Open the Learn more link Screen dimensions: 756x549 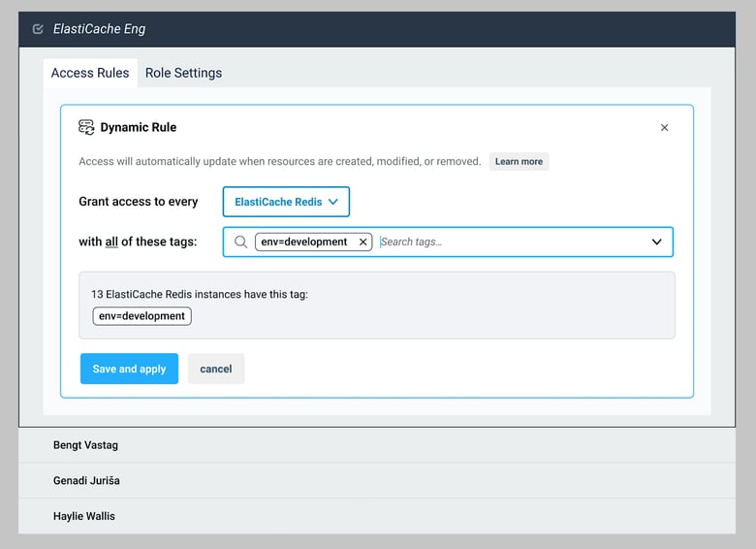[519, 162]
